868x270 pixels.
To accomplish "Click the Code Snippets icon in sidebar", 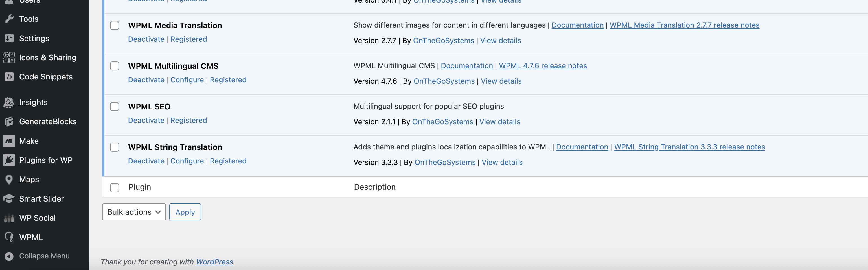I will [9, 77].
